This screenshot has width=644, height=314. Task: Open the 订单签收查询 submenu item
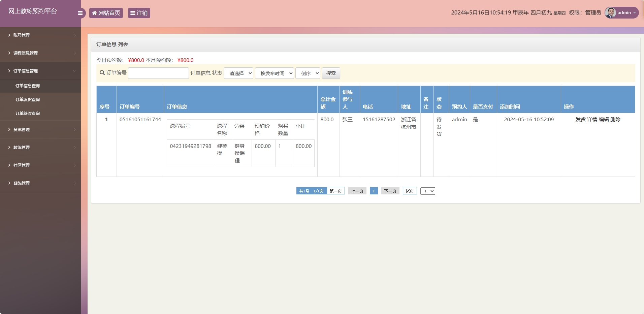(28, 114)
